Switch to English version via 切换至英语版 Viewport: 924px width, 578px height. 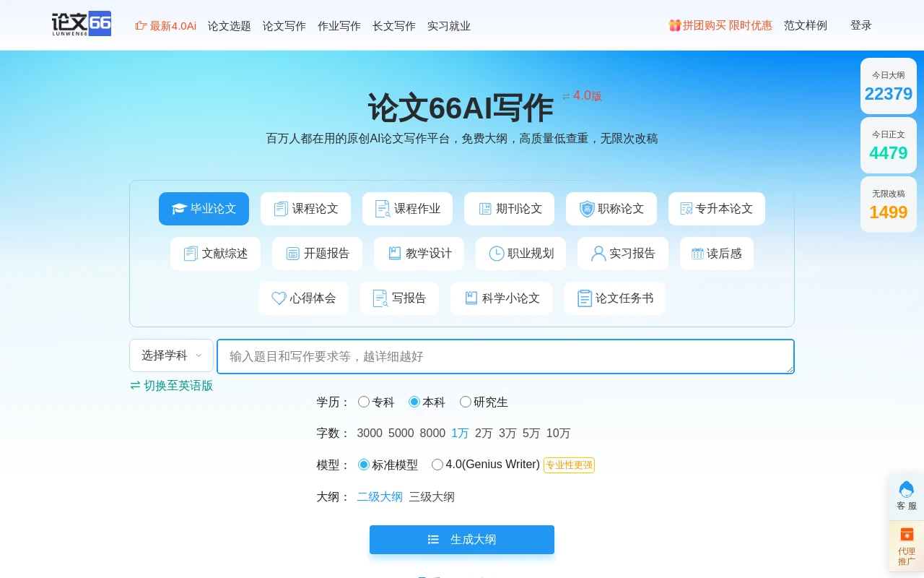(171, 386)
